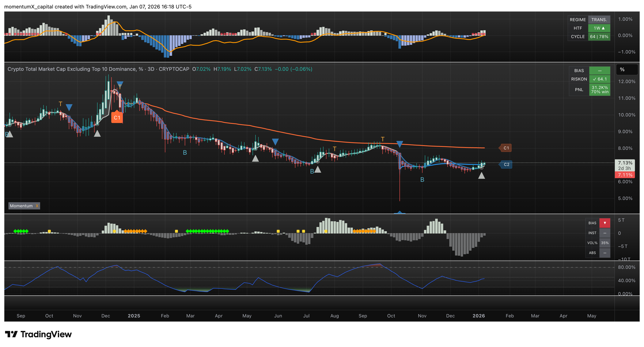Click the RISKON checkmark 64.1 cell

coord(599,79)
